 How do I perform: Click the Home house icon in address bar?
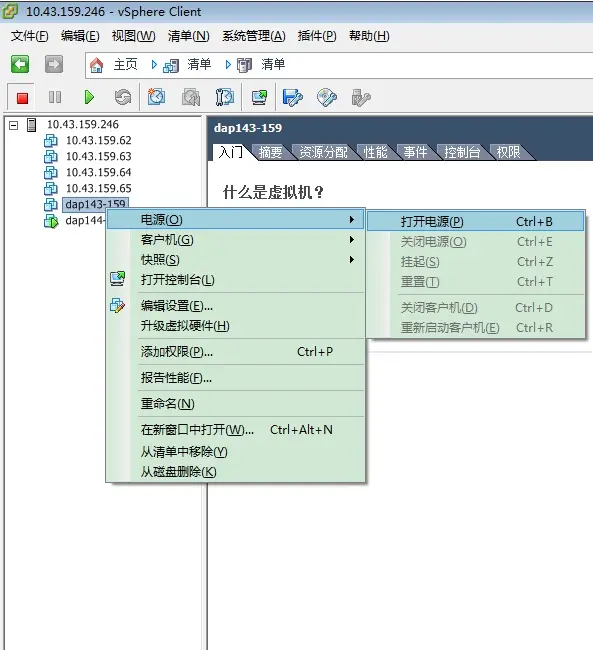coord(97,65)
